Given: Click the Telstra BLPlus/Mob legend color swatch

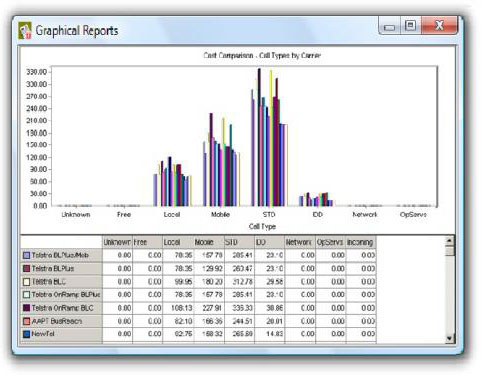Looking at the screenshot, I should click(x=26, y=255).
